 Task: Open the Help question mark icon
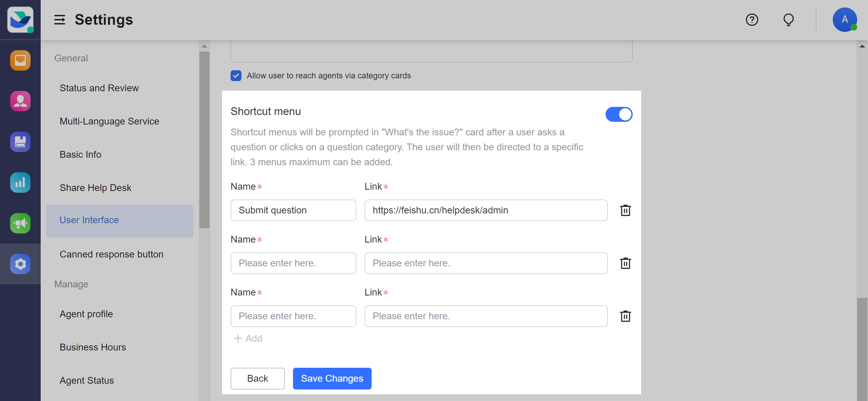point(752,20)
